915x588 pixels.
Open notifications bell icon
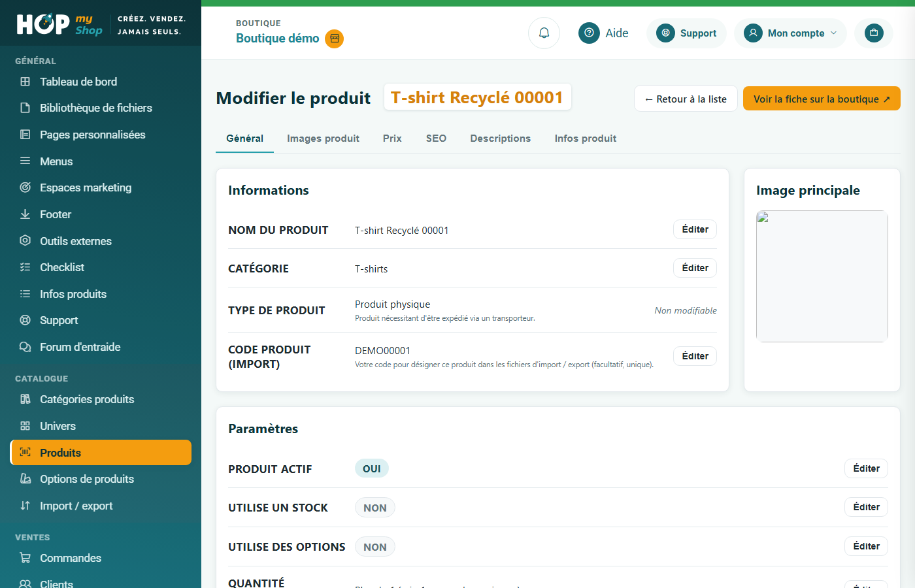[x=544, y=33]
